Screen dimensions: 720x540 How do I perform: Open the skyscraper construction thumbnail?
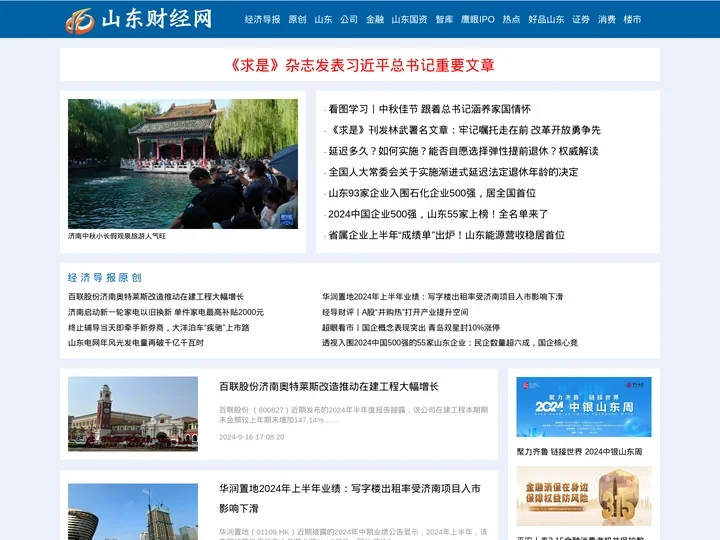click(x=133, y=512)
